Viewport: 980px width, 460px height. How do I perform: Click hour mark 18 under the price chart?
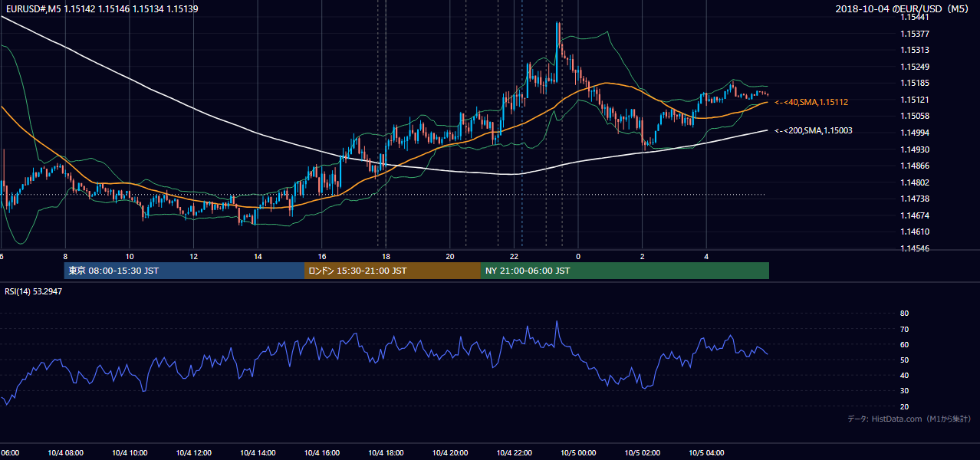pos(386,256)
